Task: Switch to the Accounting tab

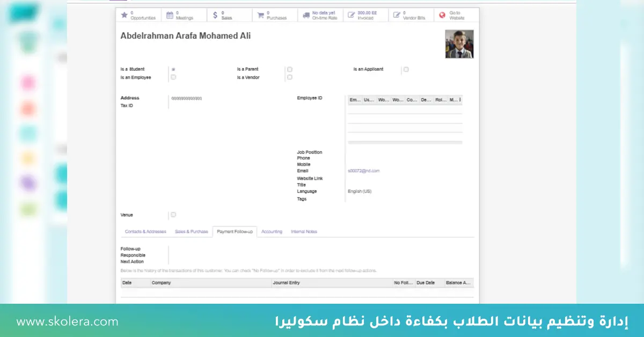Action: [272, 231]
